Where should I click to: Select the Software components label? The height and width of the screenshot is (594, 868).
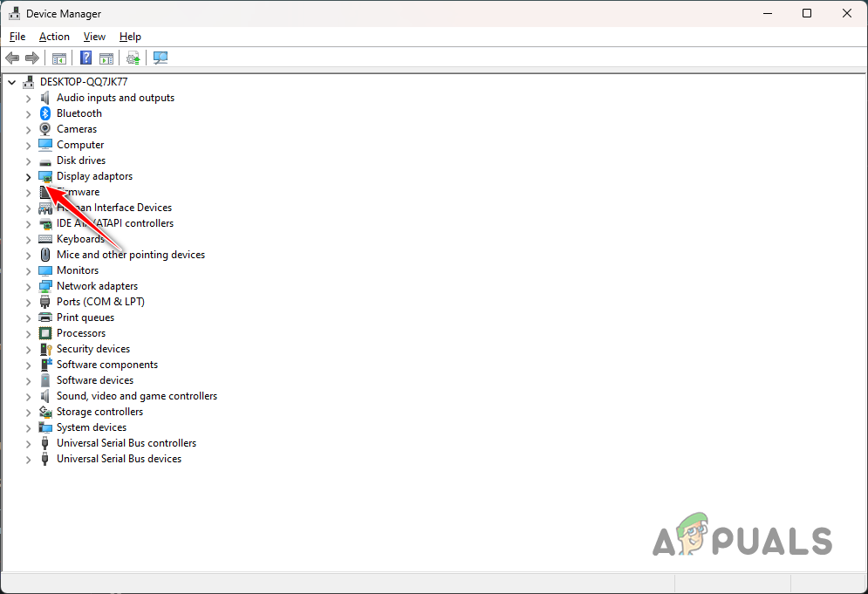pos(106,365)
